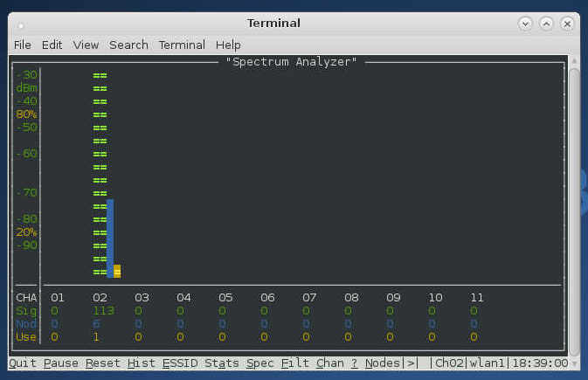Click channel 01 label
This screenshot has height=380, width=588.
point(58,298)
